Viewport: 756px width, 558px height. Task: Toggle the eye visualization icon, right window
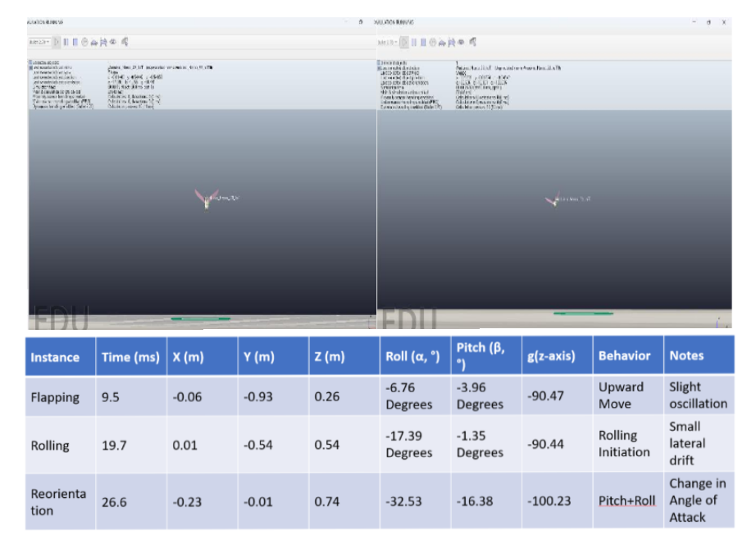tap(461, 42)
